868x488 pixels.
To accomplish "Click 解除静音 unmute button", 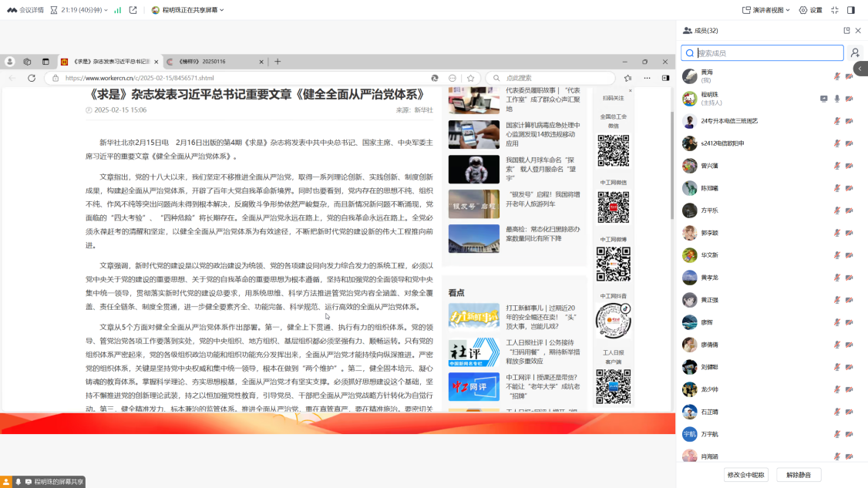I will pyautogui.click(x=798, y=475).
